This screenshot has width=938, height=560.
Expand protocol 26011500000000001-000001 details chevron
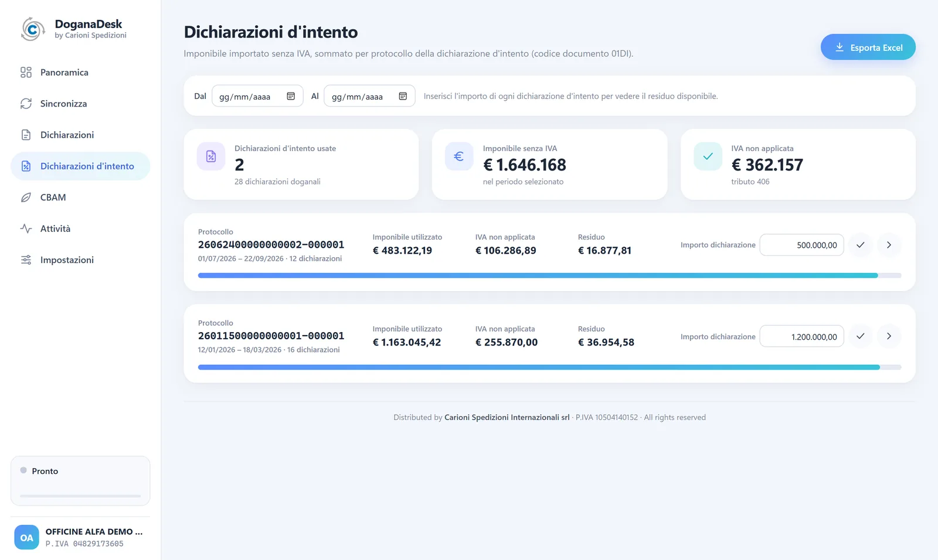pos(889,336)
